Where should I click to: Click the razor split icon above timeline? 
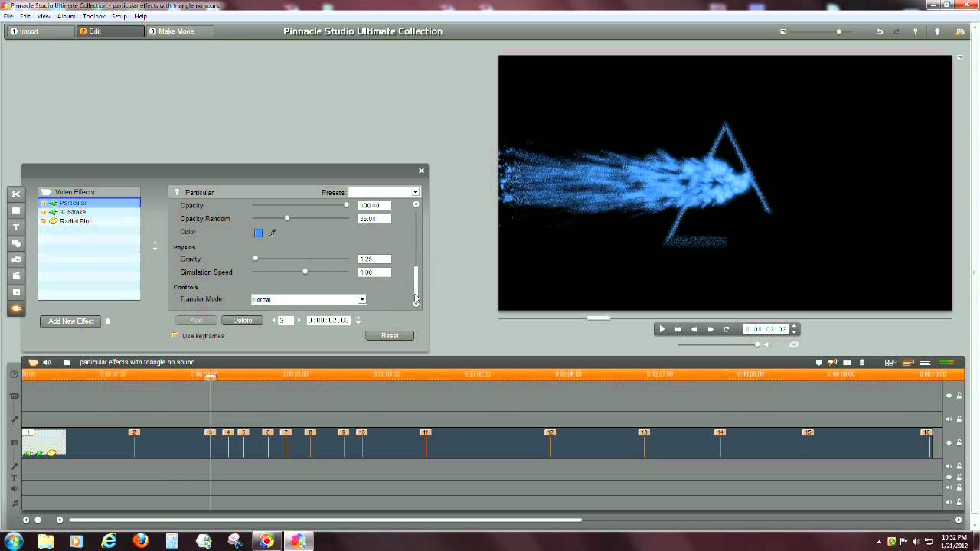pyautogui.click(x=847, y=363)
